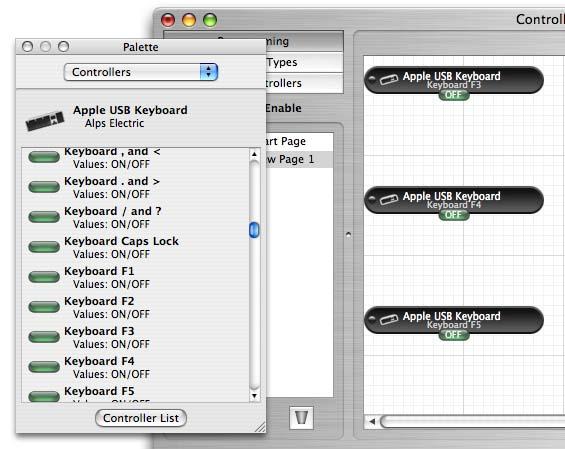
Task: Click the 'Keyboard F3' palette entry text
Action: 99,331
